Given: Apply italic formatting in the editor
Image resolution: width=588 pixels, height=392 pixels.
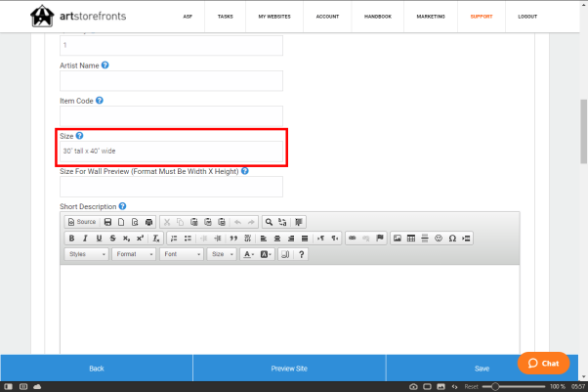Looking at the screenshot, I should pos(85,238).
